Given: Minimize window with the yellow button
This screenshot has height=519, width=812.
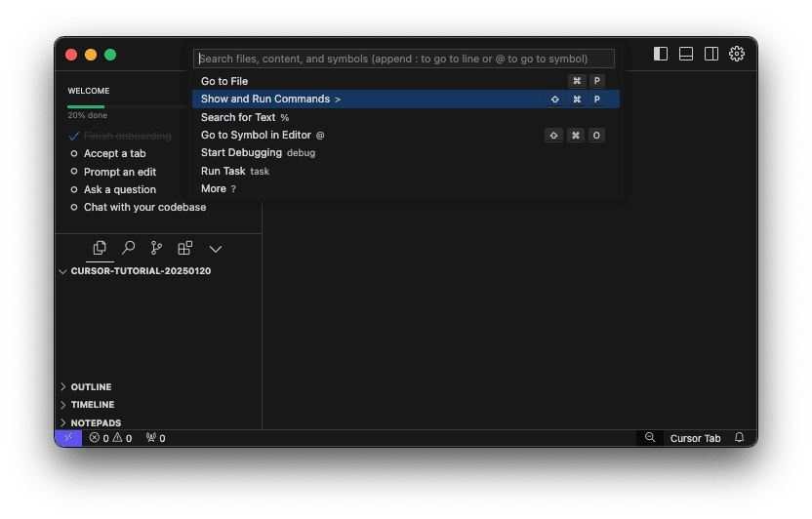Looking at the screenshot, I should pos(91,55).
